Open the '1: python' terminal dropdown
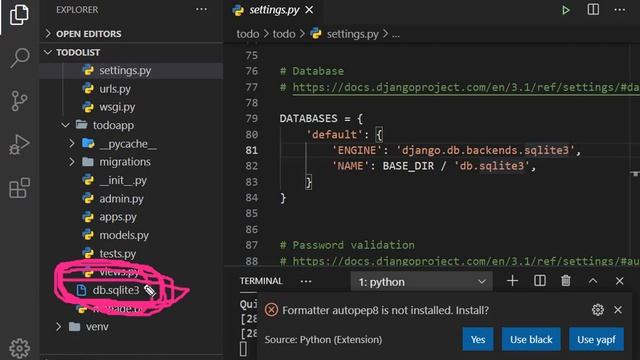Viewport: 640px width, 360px height. point(422,282)
